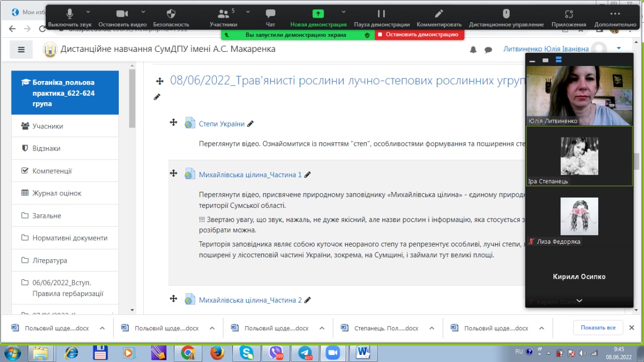Select Лиза Федоряка participant thumbnail
The image size is (644, 362).
579,216
